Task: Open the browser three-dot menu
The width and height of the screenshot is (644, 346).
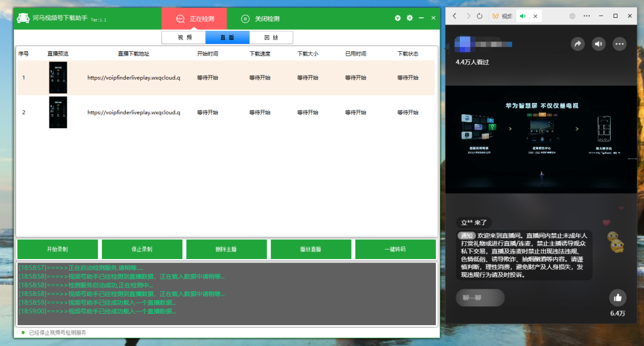Action: click(593, 16)
